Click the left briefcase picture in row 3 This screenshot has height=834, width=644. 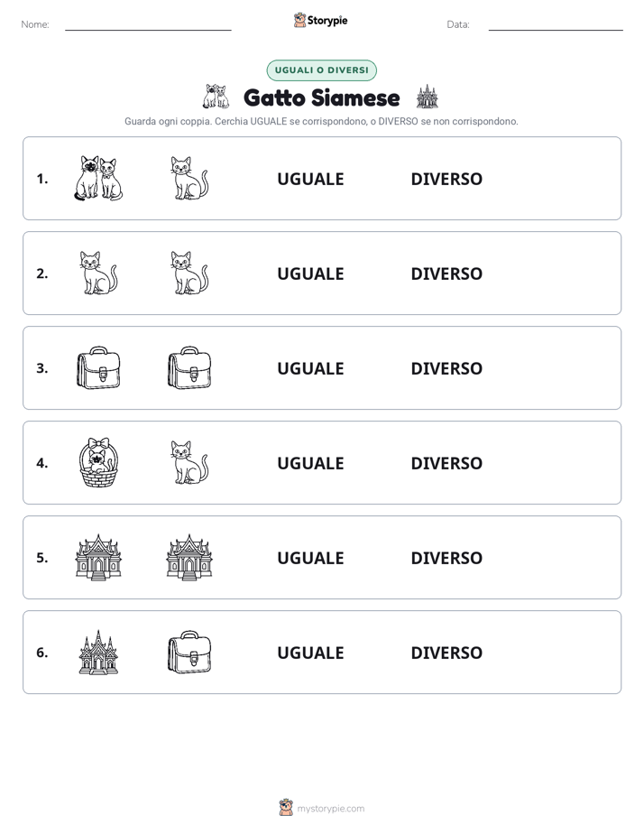pos(98,367)
